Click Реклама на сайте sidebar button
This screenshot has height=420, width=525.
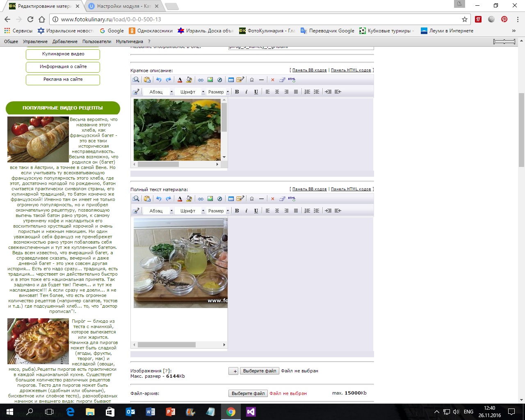point(63,80)
